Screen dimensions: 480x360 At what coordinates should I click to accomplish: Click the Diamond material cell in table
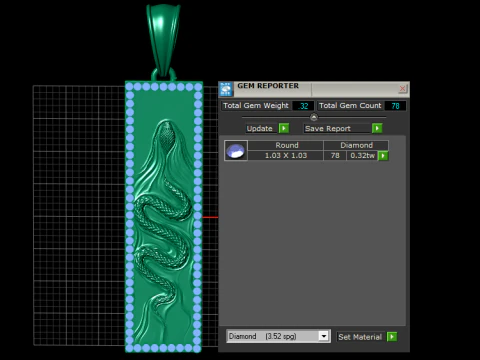pyautogui.click(x=356, y=145)
